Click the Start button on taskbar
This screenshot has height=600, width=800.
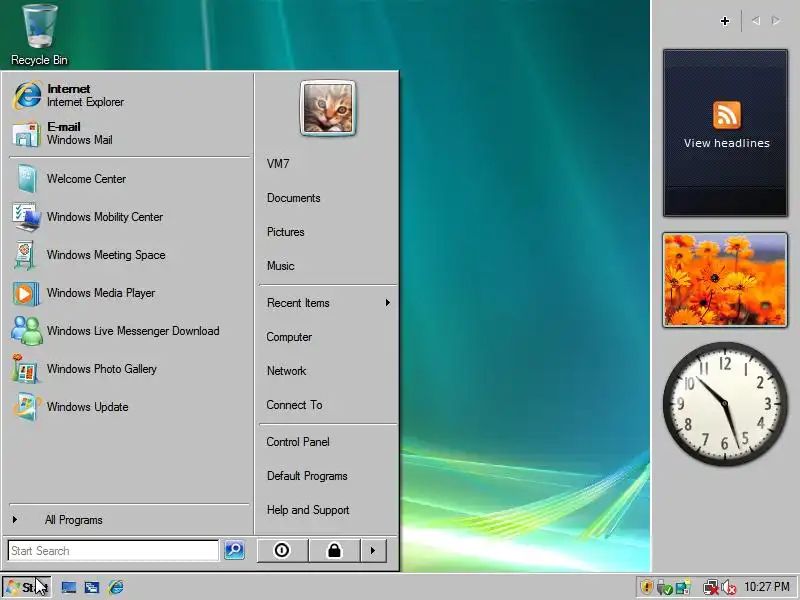[x=27, y=587]
